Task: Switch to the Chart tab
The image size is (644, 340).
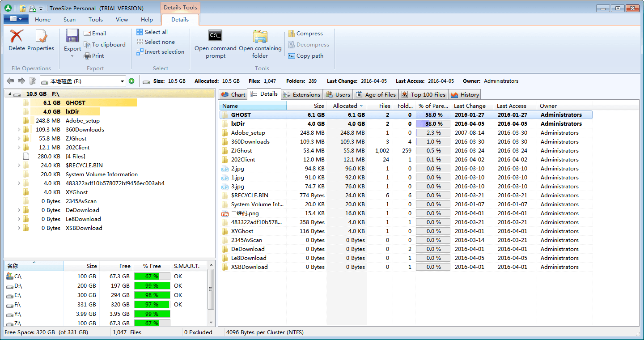Action: (233, 94)
